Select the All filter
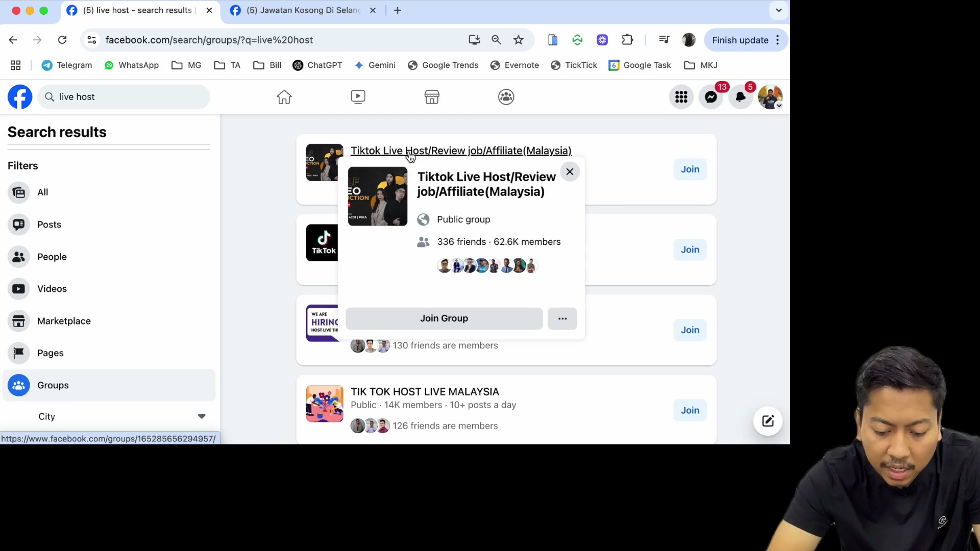Image resolution: width=980 pixels, height=551 pixels. coord(109,192)
